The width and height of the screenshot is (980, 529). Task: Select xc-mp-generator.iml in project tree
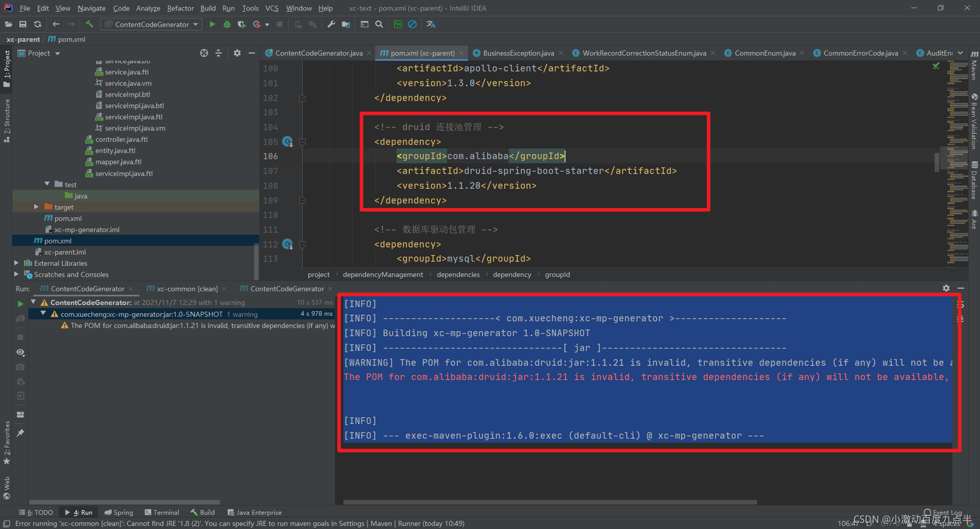tap(87, 230)
